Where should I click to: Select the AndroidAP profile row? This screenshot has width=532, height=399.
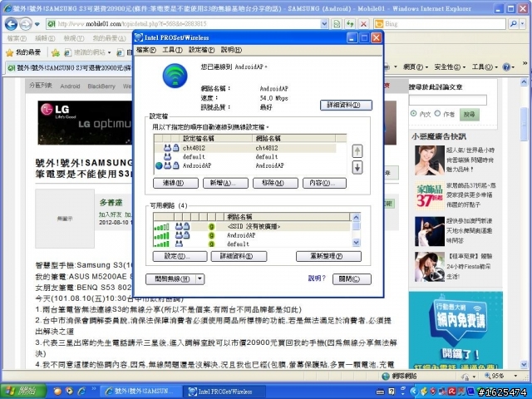point(245,165)
